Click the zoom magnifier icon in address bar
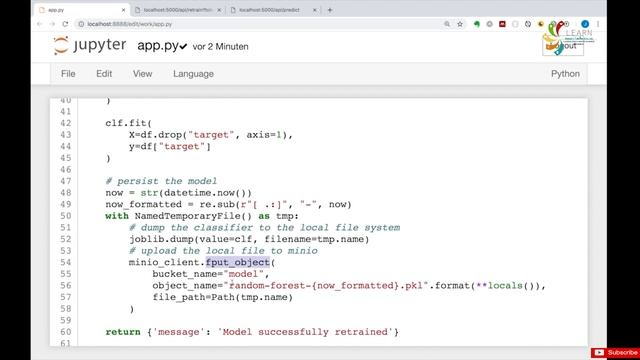Screen dimensions: 640x360 pyautogui.click(x=447, y=24)
